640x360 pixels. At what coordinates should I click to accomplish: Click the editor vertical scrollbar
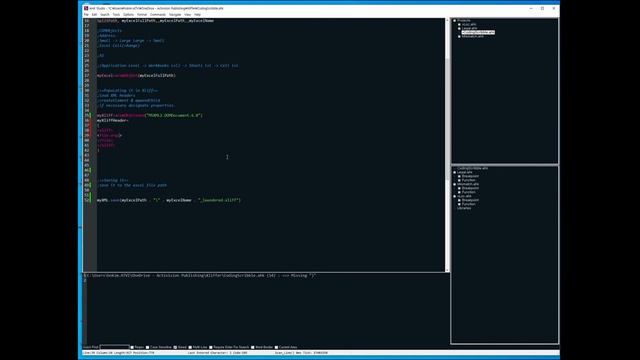(x=447, y=145)
